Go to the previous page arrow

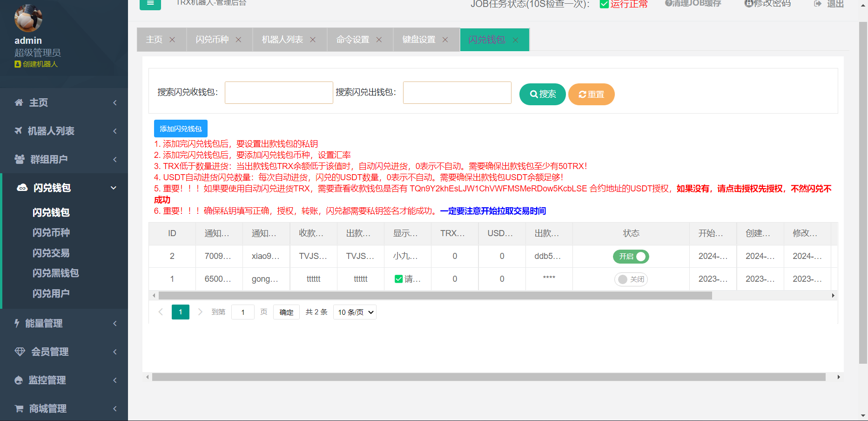(161, 312)
